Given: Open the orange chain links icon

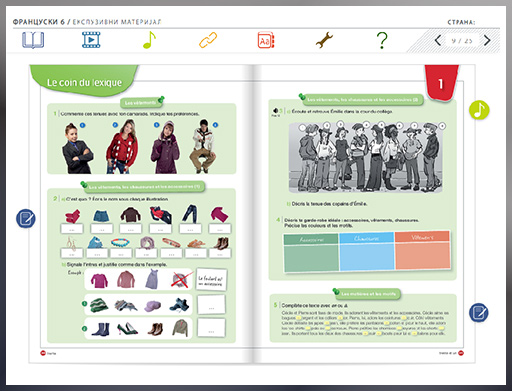Looking at the screenshot, I should 208,40.
